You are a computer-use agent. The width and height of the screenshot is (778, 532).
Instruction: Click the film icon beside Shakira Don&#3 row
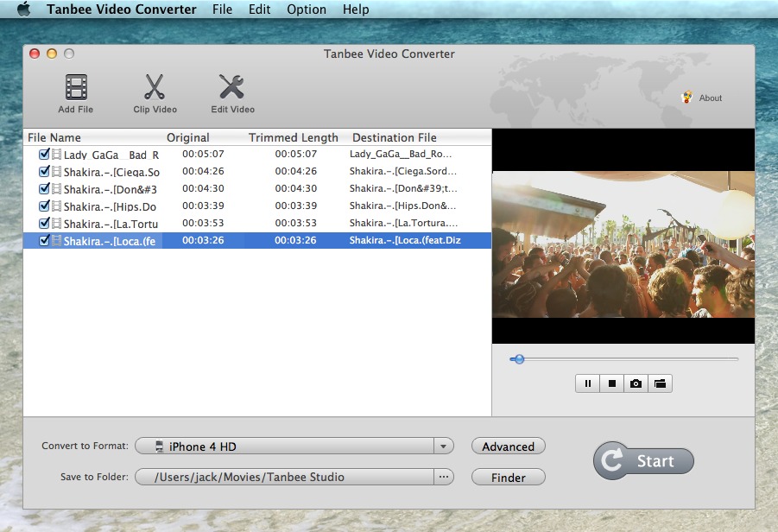(x=57, y=189)
